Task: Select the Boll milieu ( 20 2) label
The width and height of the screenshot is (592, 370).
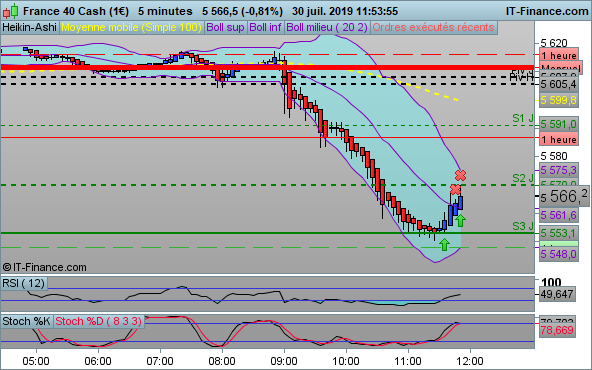Action: (327, 28)
